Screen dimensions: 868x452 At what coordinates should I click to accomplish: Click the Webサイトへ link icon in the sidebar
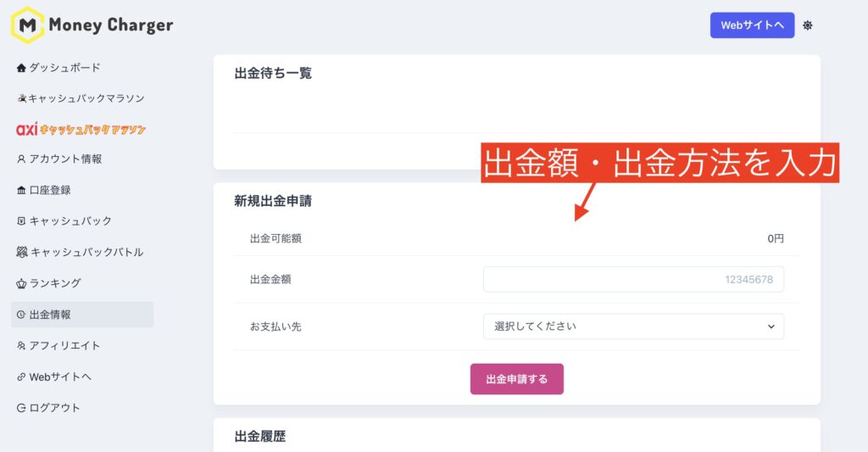click(x=21, y=377)
